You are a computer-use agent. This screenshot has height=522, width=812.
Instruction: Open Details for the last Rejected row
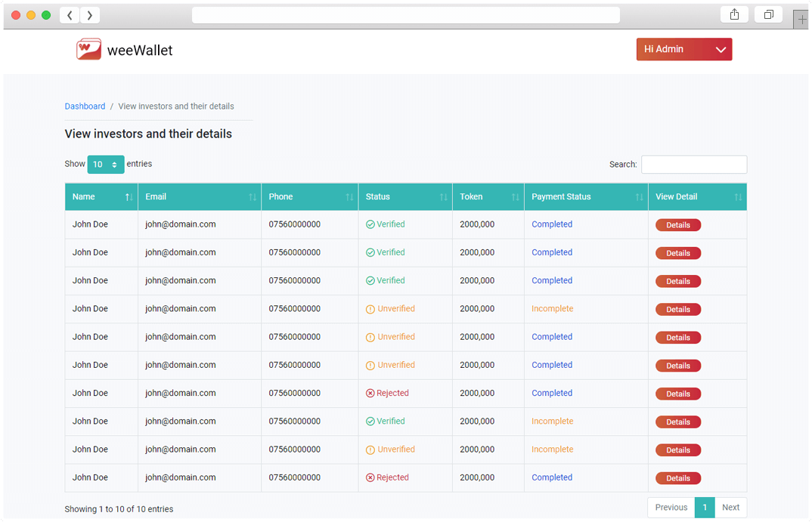[x=677, y=478]
